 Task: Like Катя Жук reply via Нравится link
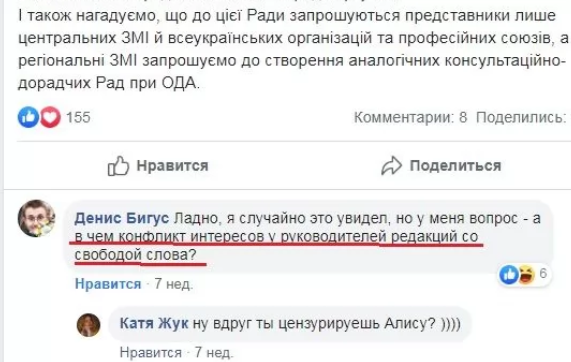(x=150, y=352)
